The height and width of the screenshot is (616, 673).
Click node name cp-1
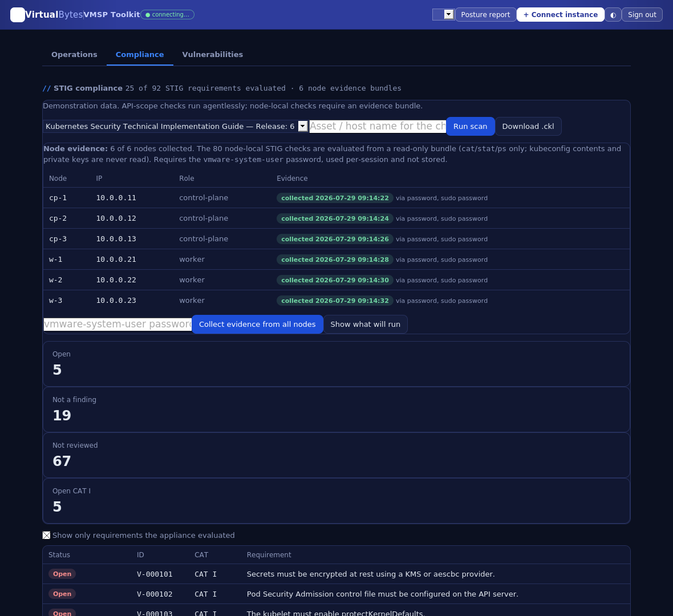58,198
